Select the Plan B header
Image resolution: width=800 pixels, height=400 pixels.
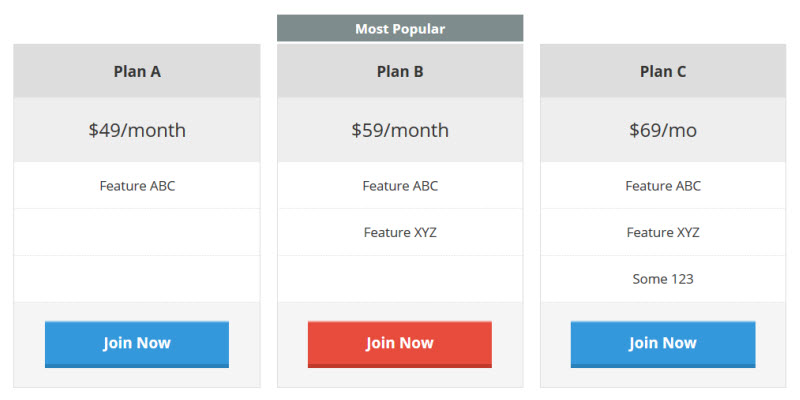click(x=400, y=71)
